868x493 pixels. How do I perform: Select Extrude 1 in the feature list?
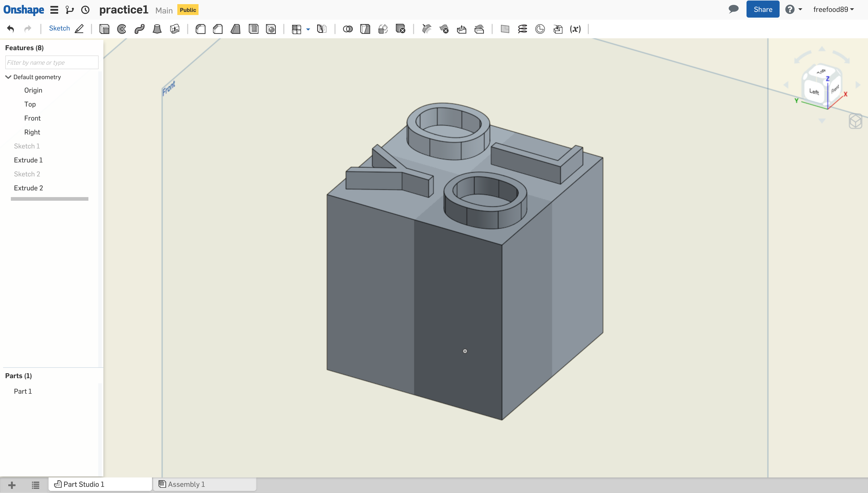28,160
